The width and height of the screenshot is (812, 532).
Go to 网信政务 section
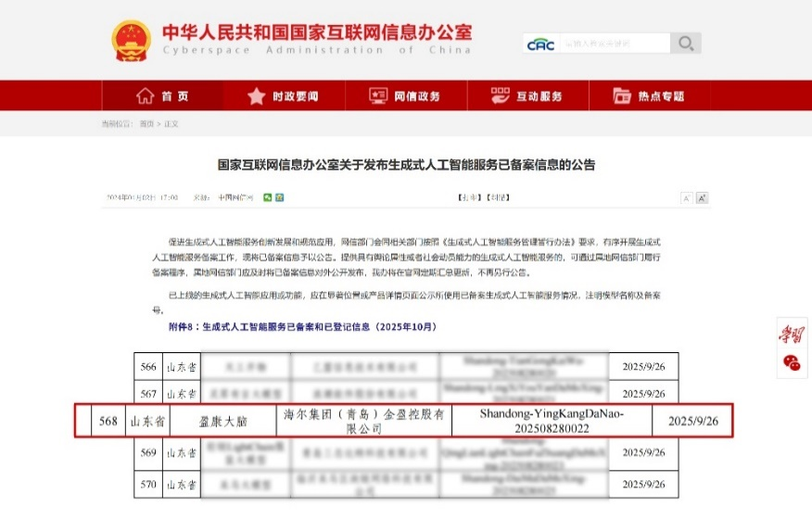[x=405, y=96]
